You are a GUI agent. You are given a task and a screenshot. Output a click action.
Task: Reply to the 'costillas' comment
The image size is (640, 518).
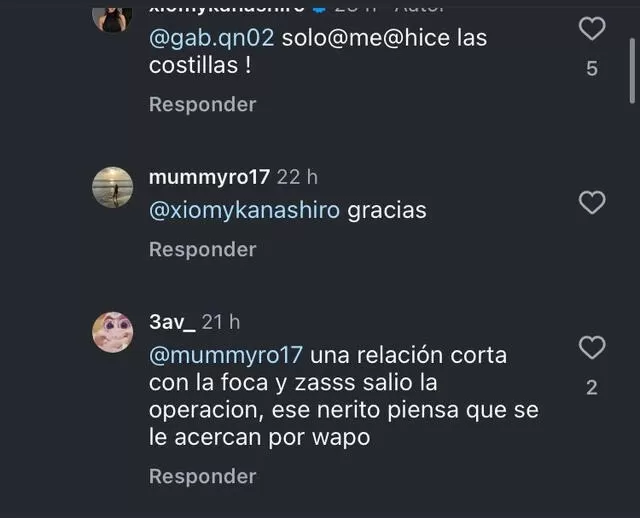202,104
